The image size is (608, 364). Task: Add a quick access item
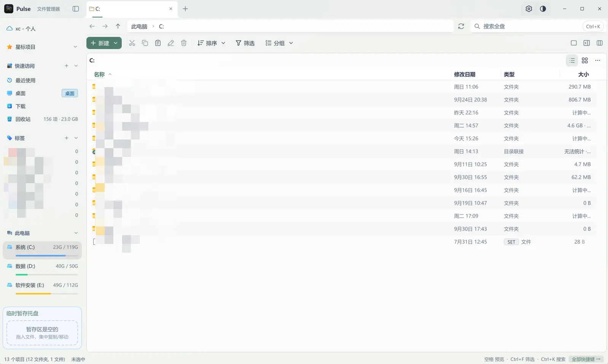tap(67, 66)
